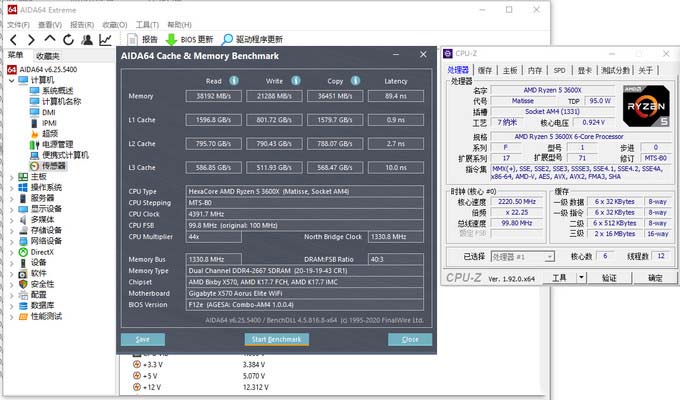Select 电源管理 in the AIDA64 tree
The image size is (680, 400).
click(x=52, y=144)
